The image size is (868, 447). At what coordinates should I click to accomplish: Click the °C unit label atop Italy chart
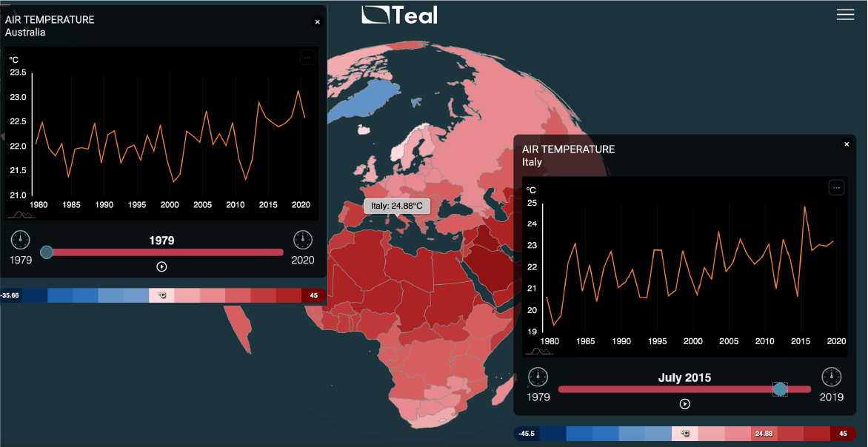pyautogui.click(x=532, y=190)
